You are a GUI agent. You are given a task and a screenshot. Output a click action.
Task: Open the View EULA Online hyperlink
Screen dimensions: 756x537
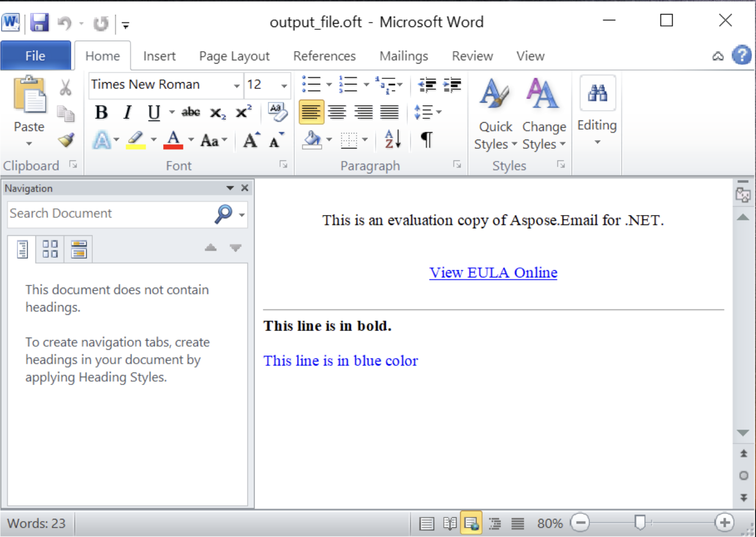tap(493, 272)
